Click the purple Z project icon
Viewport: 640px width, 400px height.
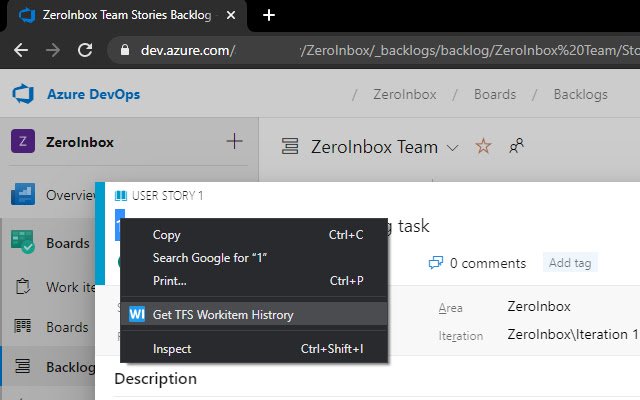pyautogui.click(x=23, y=141)
